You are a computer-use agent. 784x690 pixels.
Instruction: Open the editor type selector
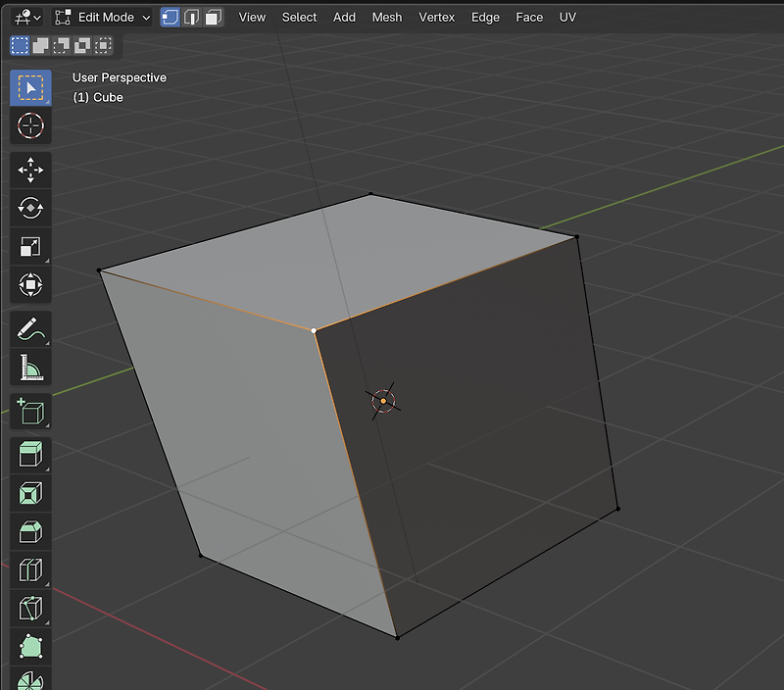[22, 17]
